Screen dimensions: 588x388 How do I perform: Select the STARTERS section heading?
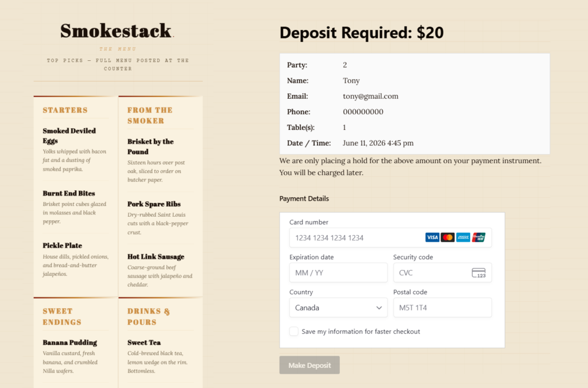65,110
